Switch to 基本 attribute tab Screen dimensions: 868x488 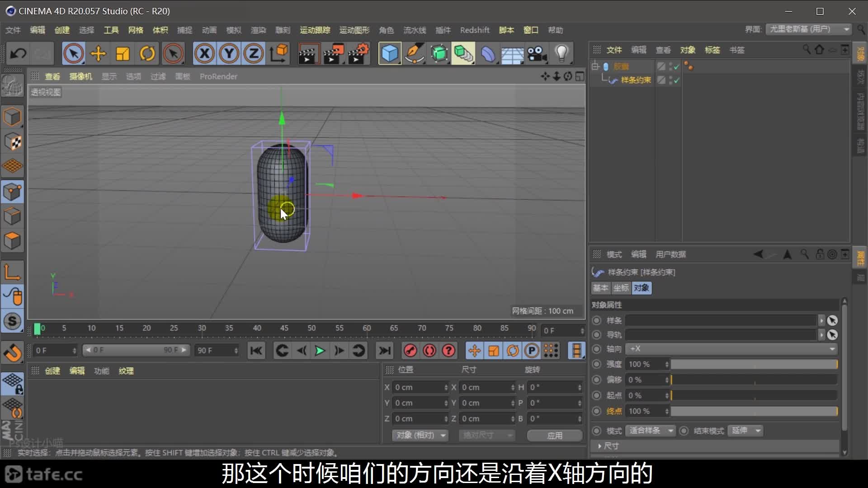click(x=600, y=288)
